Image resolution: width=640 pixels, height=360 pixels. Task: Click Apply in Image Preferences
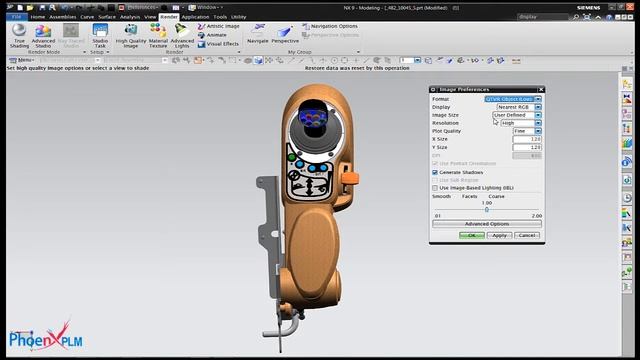(499, 236)
